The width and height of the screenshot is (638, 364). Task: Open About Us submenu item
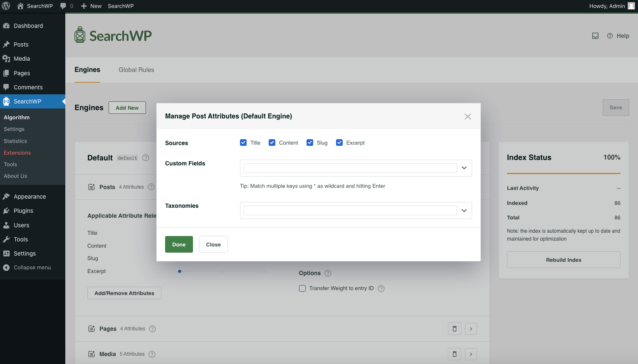(15, 176)
